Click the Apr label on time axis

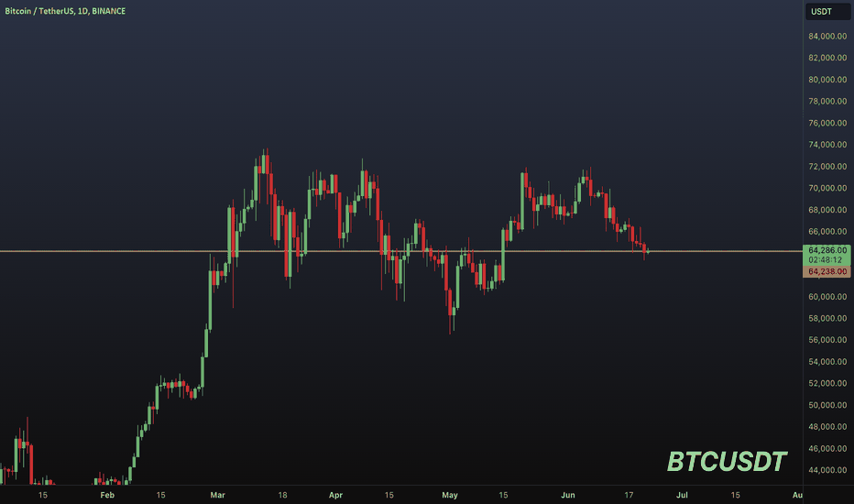(335, 495)
